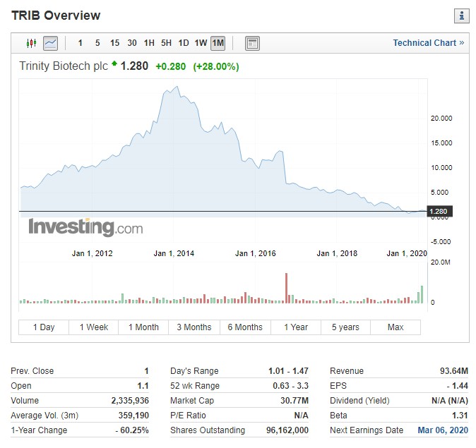Click the tallest red volume bar in 2016
476x448 pixels.
(x=286, y=288)
